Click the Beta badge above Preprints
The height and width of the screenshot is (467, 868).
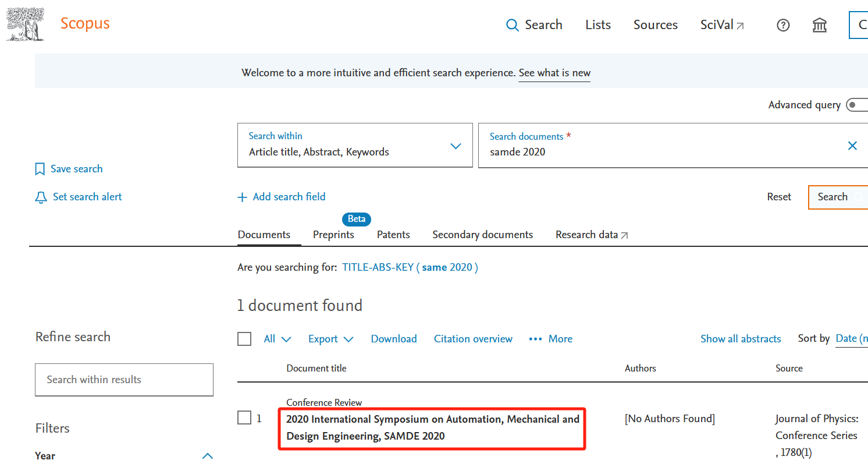coord(357,219)
